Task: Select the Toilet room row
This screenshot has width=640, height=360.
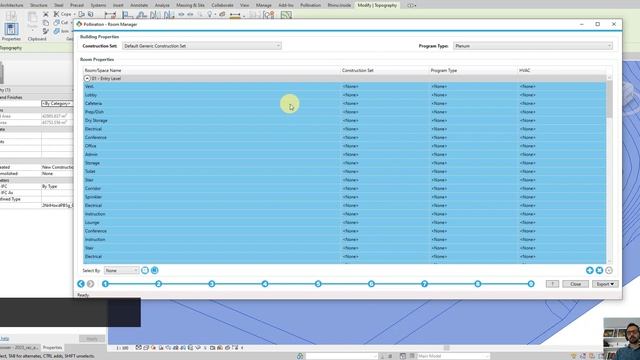Action: (x=344, y=171)
